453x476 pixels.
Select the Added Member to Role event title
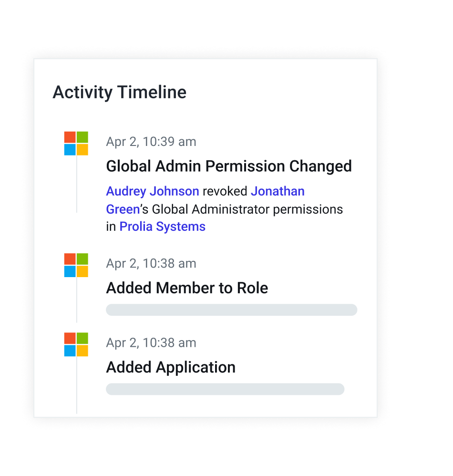pos(187,288)
